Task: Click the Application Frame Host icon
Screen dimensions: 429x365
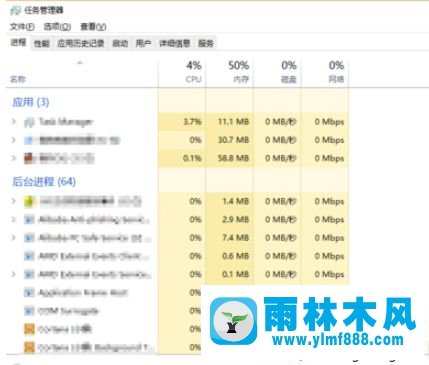Action: point(29,293)
